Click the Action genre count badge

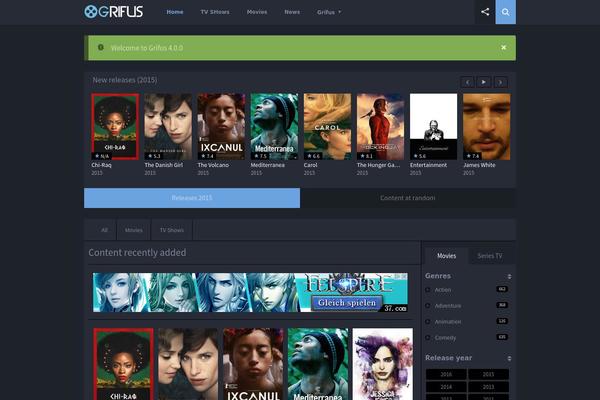point(502,289)
